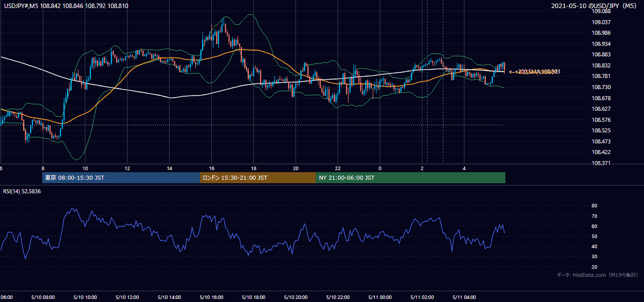Click price axis label 108.525
Viewport: 644px width, 302px height.
[x=602, y=130]
